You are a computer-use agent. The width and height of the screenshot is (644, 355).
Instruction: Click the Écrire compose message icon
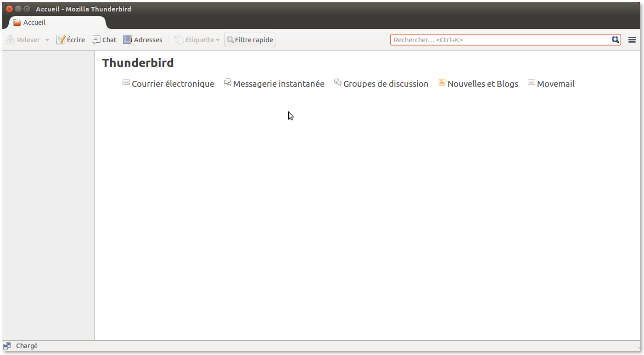click(x=61, y=40)
